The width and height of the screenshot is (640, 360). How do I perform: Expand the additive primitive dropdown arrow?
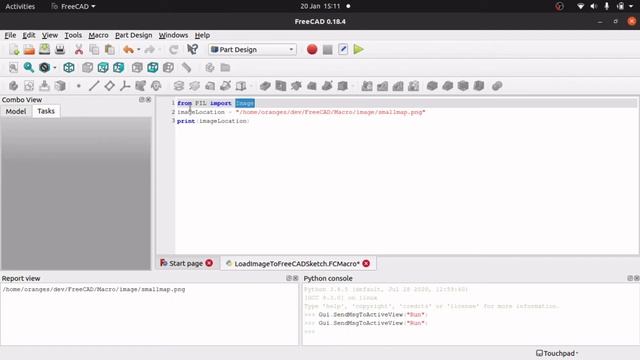pyautogui.click(x=251, y=86)
